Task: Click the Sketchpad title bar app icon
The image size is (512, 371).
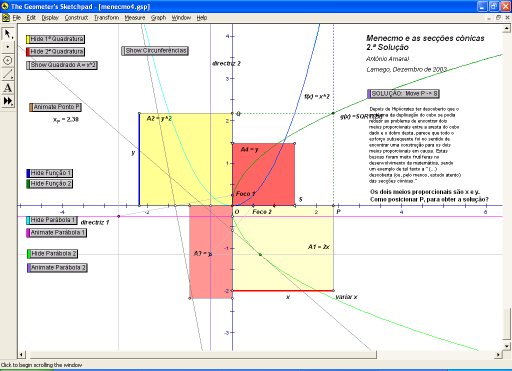Action: (5, 6)
